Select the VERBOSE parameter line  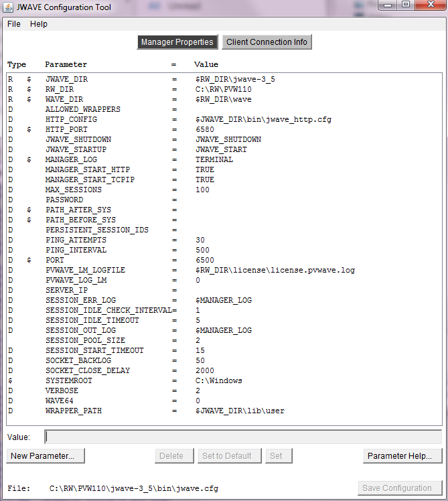[x=62, y=390]
